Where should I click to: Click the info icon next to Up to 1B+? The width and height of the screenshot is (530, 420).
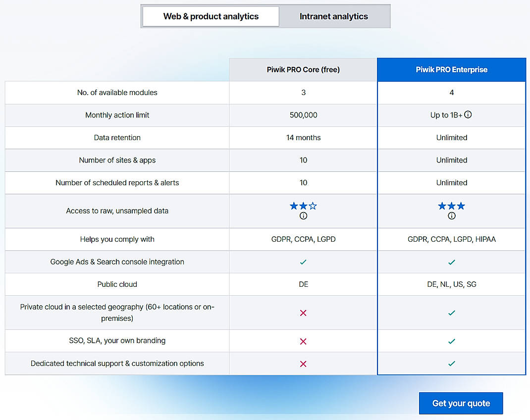468,114
